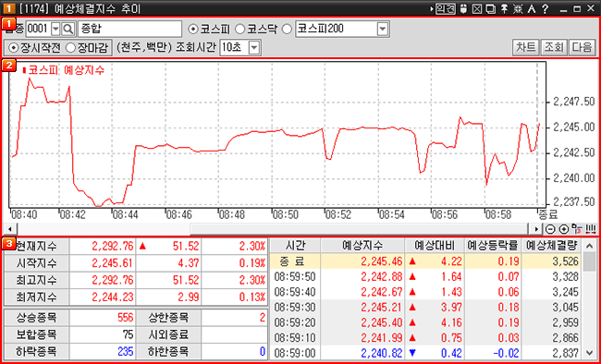
Task: Click the 예상지수 column header
Action: click(x=362, y=245)
